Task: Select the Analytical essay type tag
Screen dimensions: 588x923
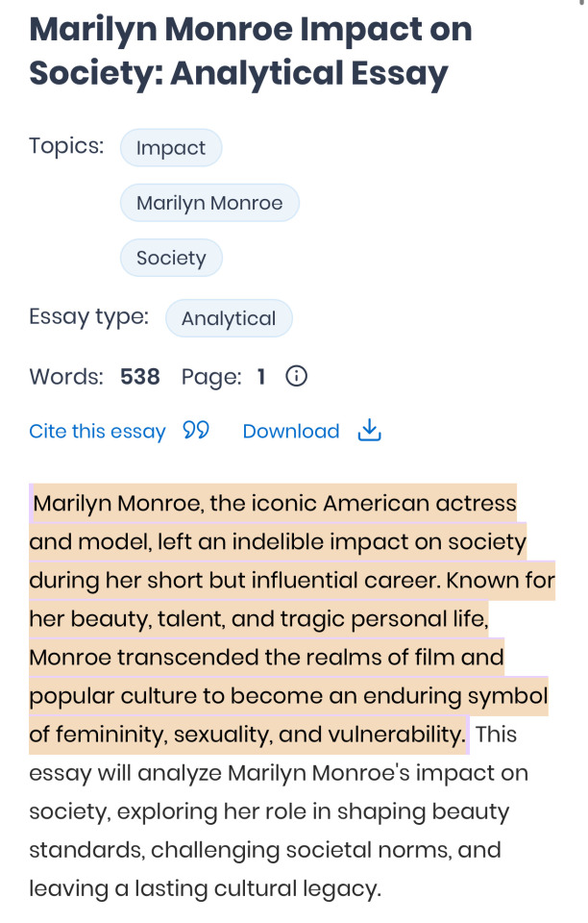Action: 229,318
